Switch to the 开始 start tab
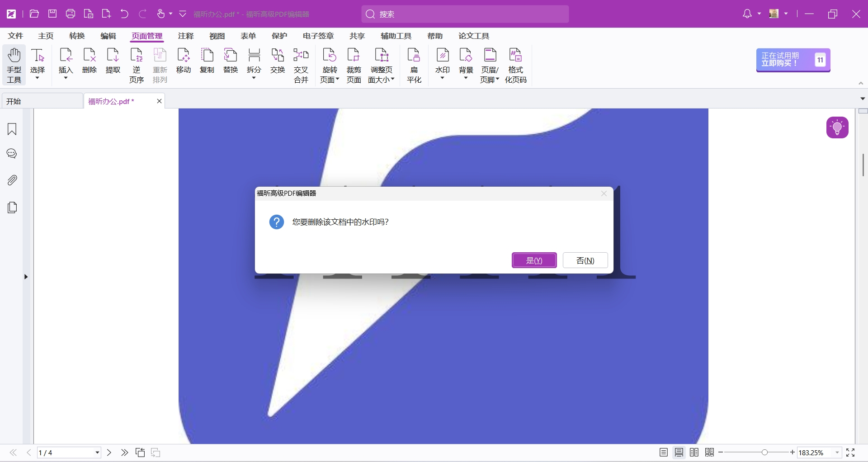The width and height of the screenshot is (868, 462). tap(42, 101)
